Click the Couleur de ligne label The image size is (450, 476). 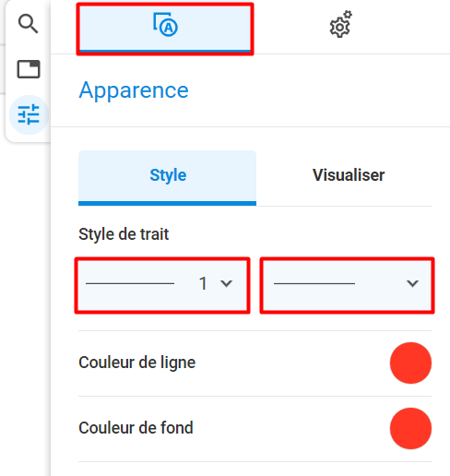tap(137, 363)
